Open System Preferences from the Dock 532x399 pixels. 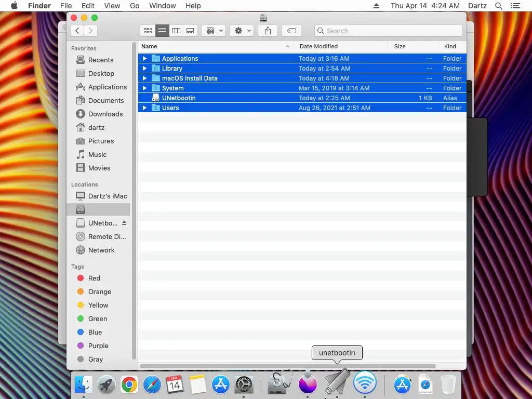(x=244, y=384)
